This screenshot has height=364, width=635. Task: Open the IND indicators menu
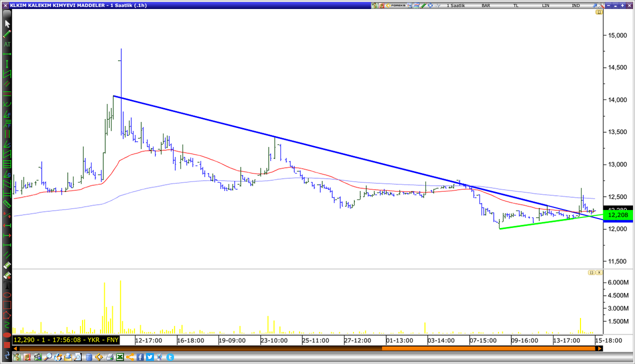(576, 5)
